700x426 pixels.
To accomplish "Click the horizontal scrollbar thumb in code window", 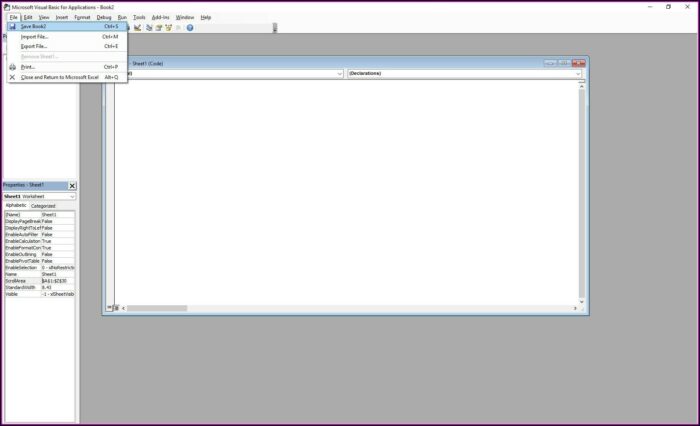I will pyautogui.click(x=157, y=308).
